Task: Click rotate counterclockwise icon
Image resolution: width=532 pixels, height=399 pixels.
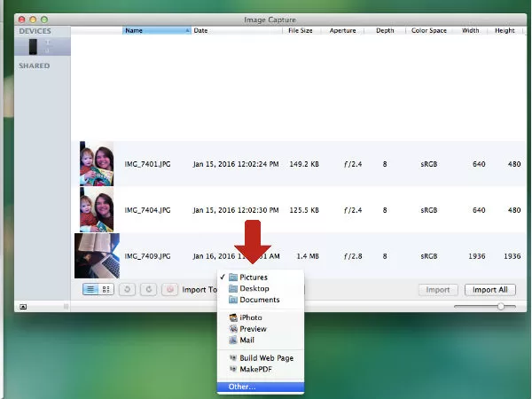Action: 129,289
